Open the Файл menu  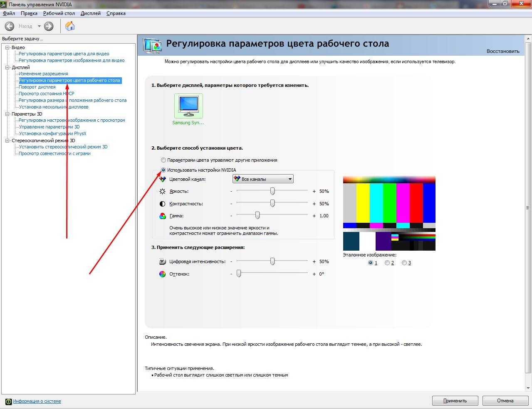coord(9,13)
